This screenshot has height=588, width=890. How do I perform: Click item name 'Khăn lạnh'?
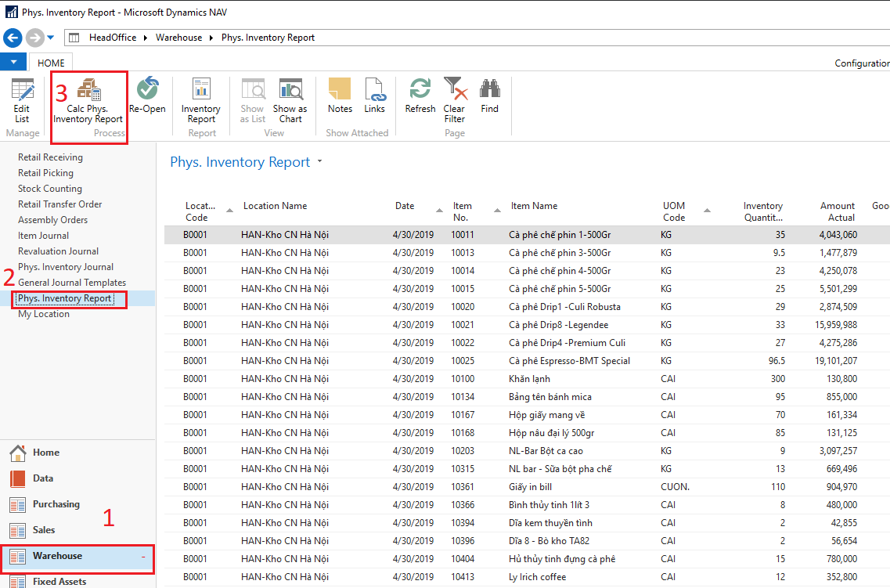[x=530, y=379]
